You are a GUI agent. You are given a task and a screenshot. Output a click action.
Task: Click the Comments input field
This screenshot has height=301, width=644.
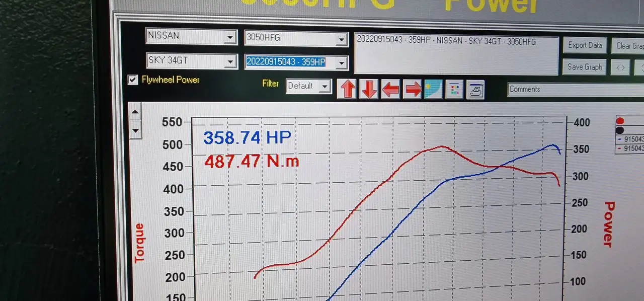pyautogui.click(x=576, y=90)
